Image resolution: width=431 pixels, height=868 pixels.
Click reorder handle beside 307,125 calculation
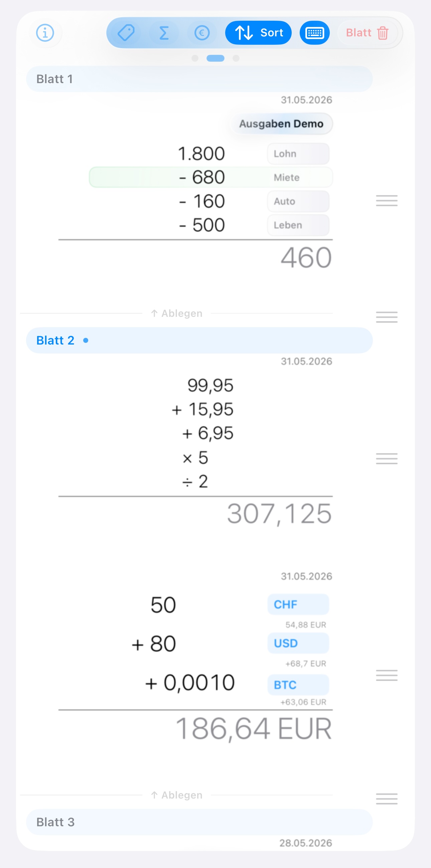387,459
